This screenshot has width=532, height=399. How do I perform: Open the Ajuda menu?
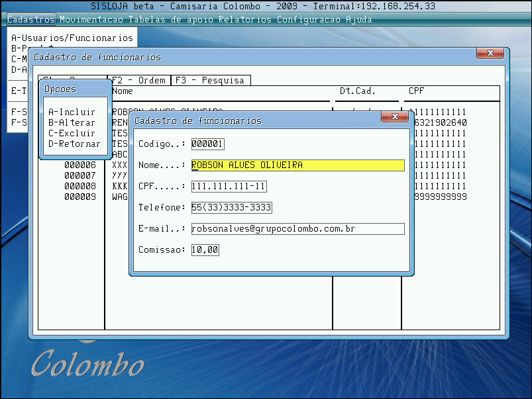click(359, 19)
